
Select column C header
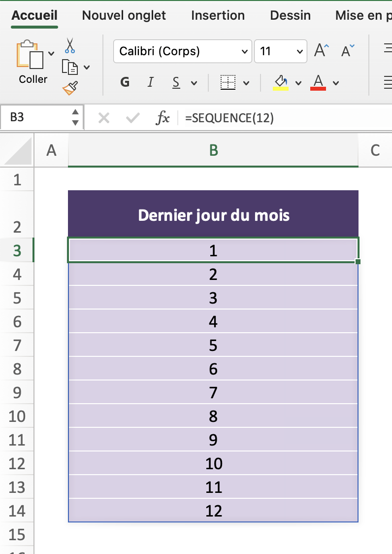coord(375,150)
